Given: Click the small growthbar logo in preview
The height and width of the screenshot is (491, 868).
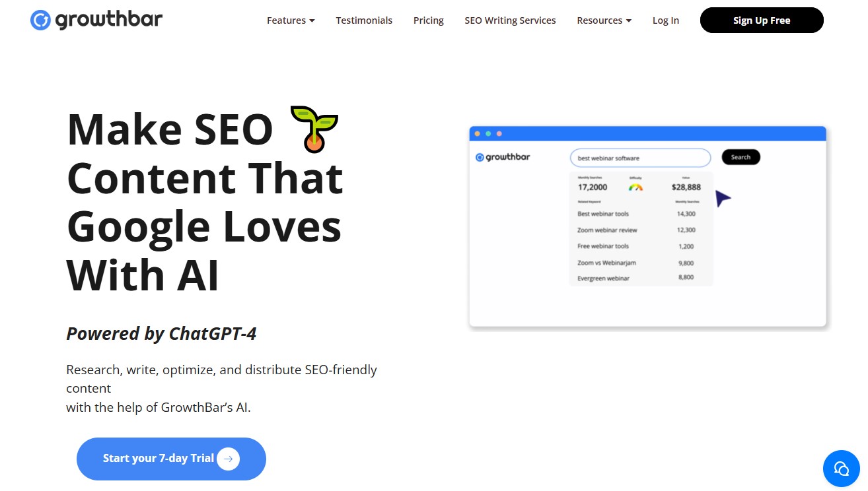Looking at the screenshot, I should pyautogui.click(x=503, y=157).
